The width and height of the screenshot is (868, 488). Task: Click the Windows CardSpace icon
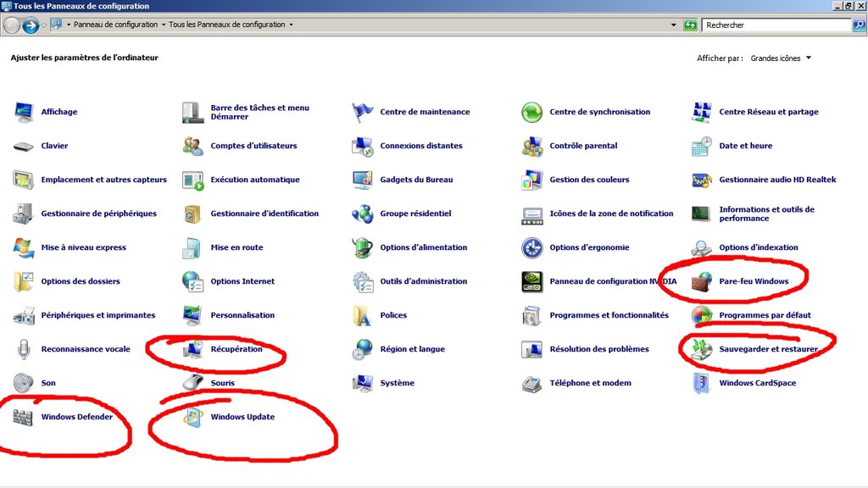[x=702, y=383]
